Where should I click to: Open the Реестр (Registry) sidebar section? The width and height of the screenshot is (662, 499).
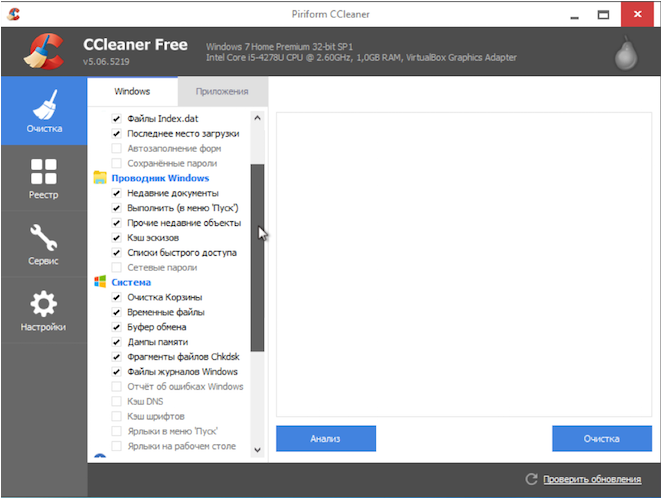pyautogui.click(x=44, y=178)
